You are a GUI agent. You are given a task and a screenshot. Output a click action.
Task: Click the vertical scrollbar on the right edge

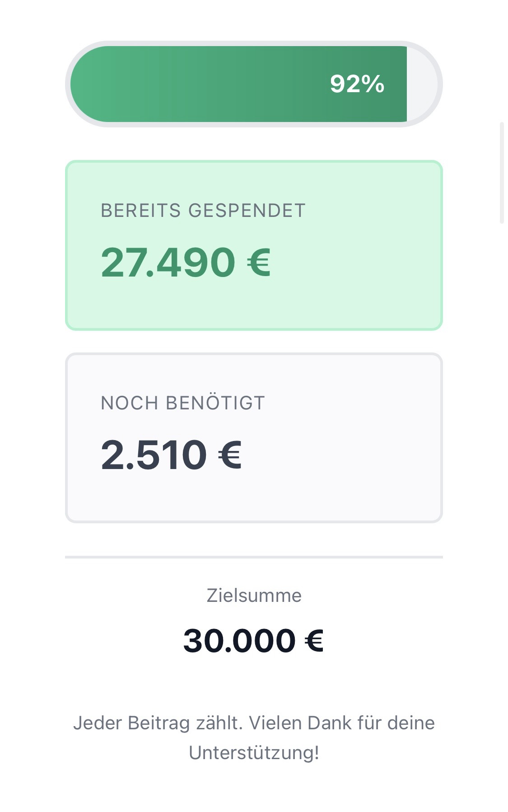(502, 173)
